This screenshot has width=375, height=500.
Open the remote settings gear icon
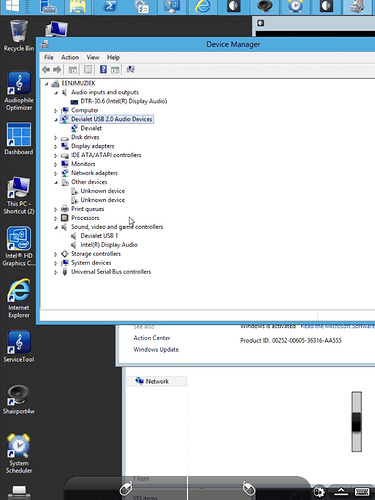[x=319, y=492]
